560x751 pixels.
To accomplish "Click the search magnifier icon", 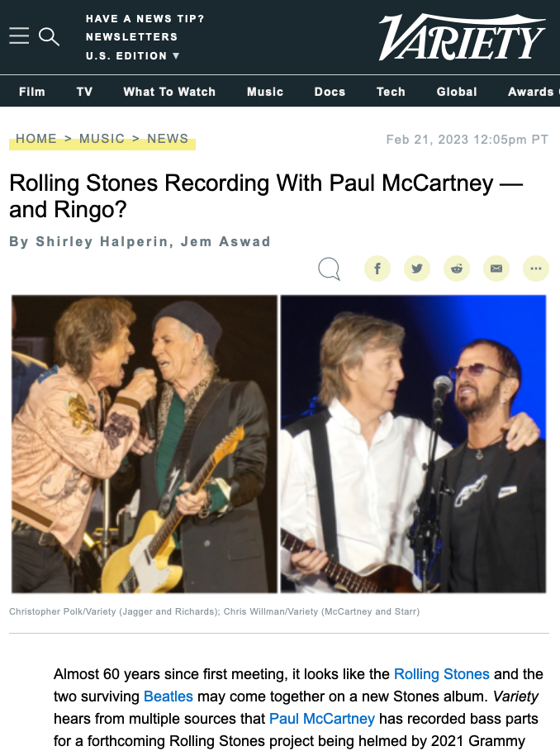I will 49,36.
